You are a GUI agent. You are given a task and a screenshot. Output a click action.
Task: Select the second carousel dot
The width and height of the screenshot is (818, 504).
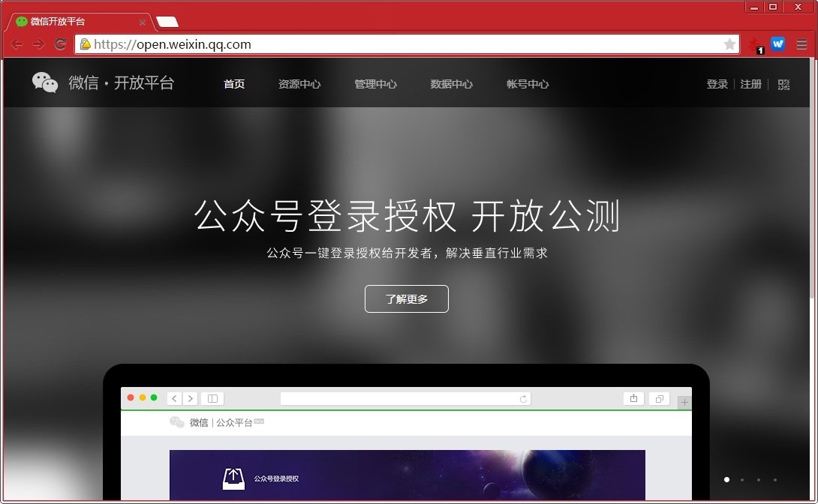pyautogui.click(x=742, y=479)
